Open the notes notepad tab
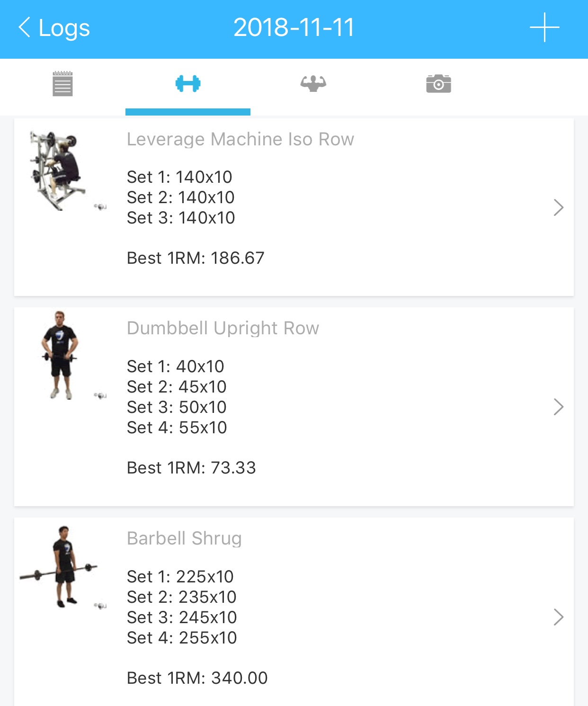The width and height of the screenshot is (588, 706). [62, 84]
